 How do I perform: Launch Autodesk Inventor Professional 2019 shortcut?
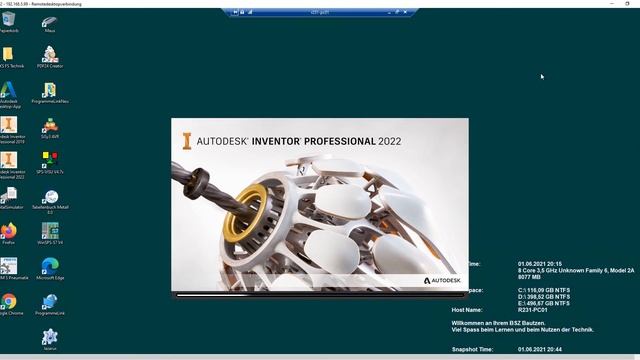[x=9, y=125]
